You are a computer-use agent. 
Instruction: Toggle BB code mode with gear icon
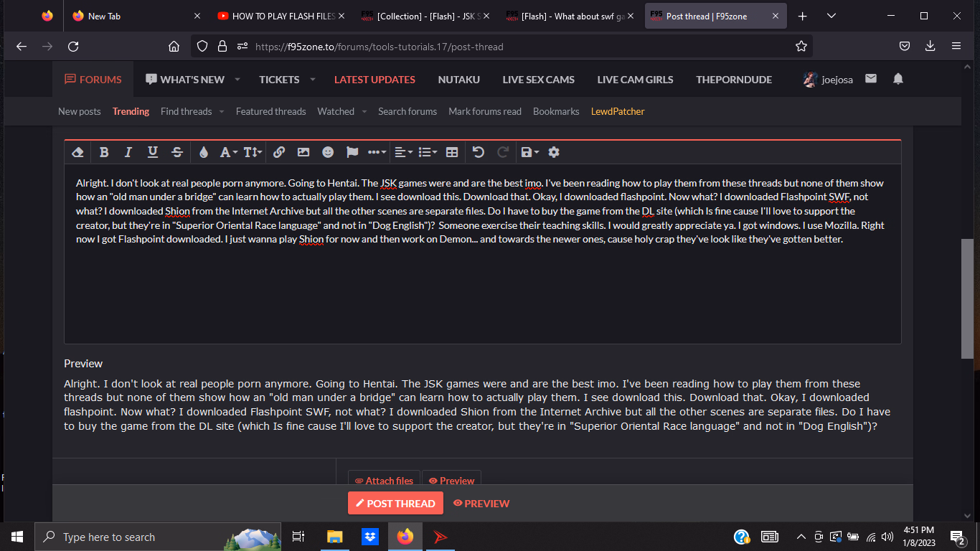click(554, 152)
